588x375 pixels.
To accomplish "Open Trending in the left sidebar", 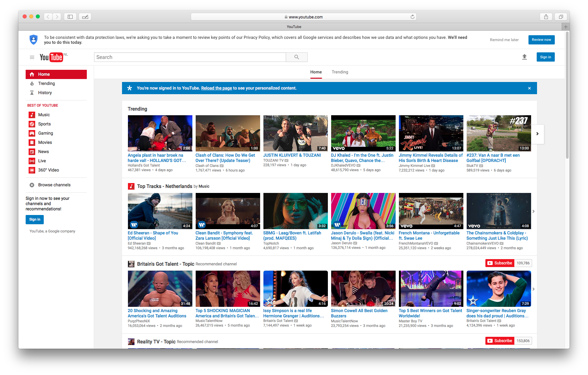I will pos(56,84).
